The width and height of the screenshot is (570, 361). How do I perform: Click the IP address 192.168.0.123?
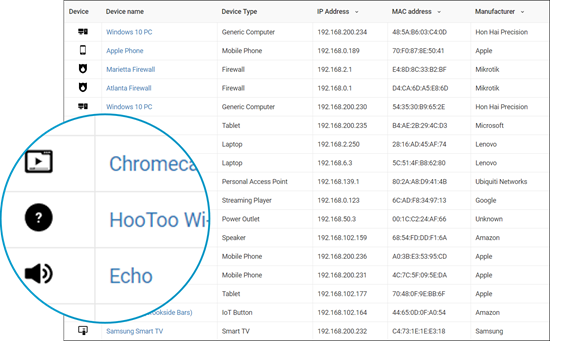[x=338, y=200]
